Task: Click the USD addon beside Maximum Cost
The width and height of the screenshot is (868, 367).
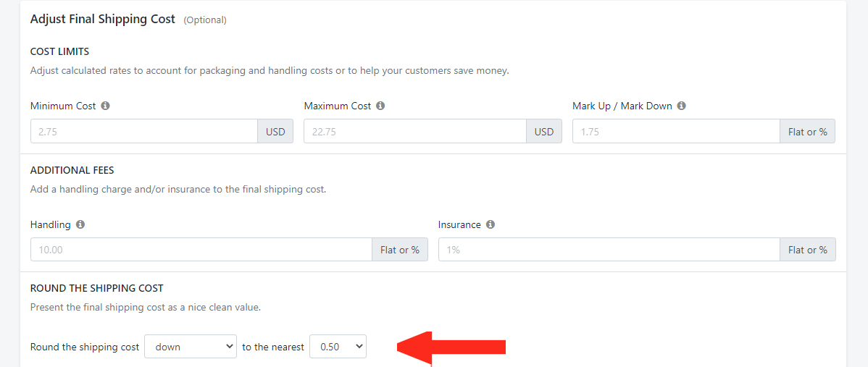Action: pyautogui.click(x=544, y=132)
